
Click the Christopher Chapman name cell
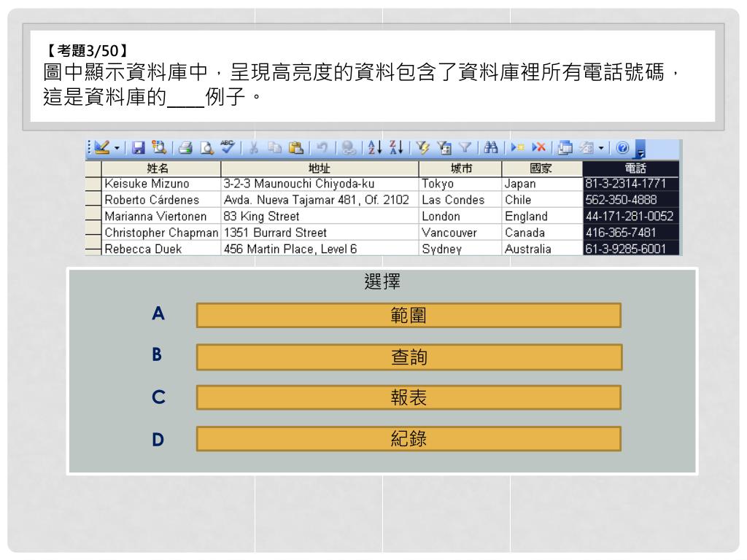click(x=161, y=233)
